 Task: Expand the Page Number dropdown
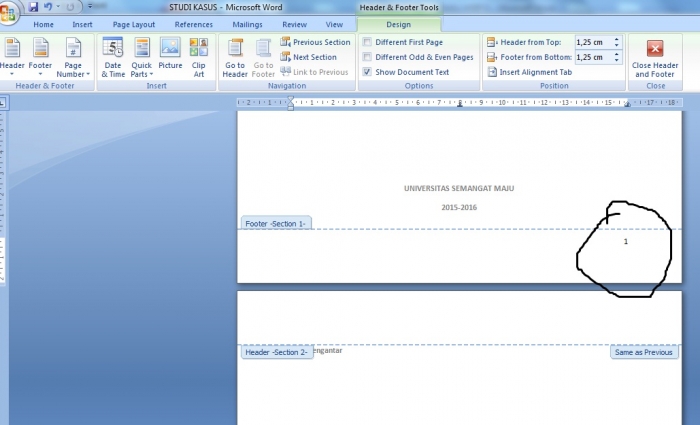coord(73,57)
